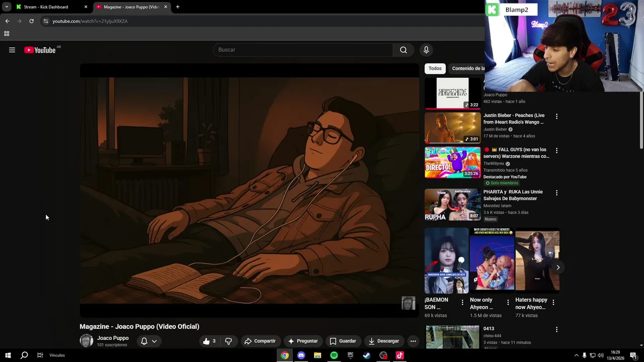Share the video via Compartir

260,341
